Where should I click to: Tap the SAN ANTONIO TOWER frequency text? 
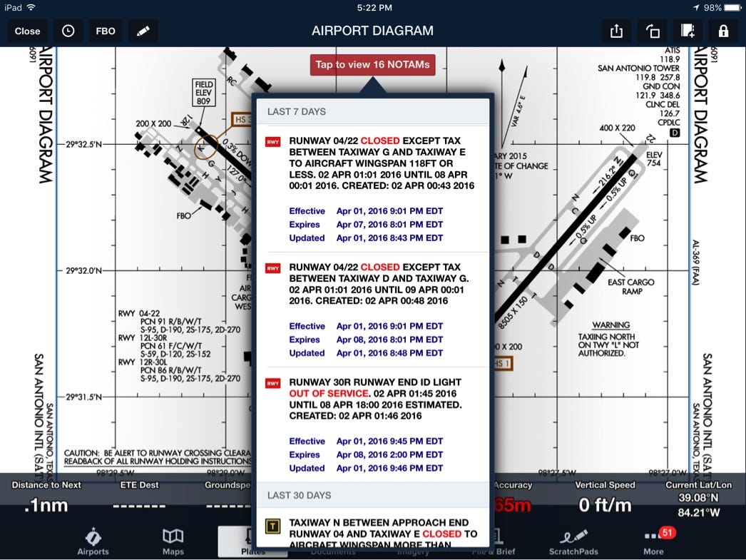638,73
